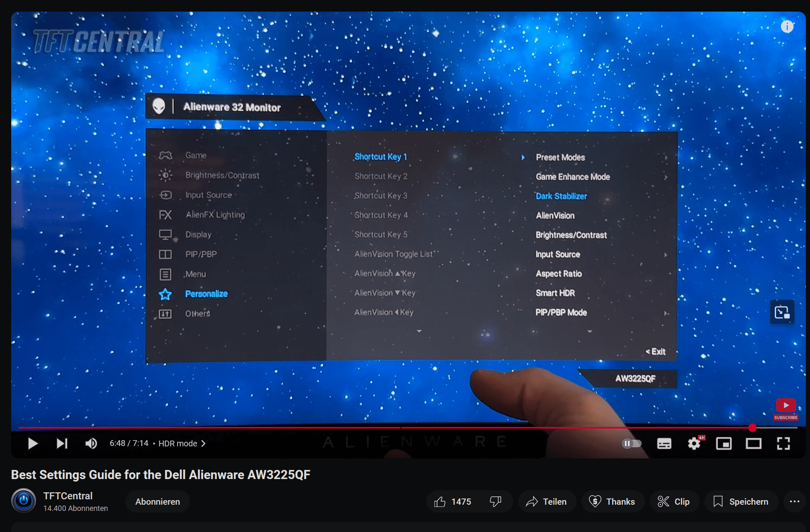Switch to miniplayer mode
810x532 pixels.
(x=724, y=443)
